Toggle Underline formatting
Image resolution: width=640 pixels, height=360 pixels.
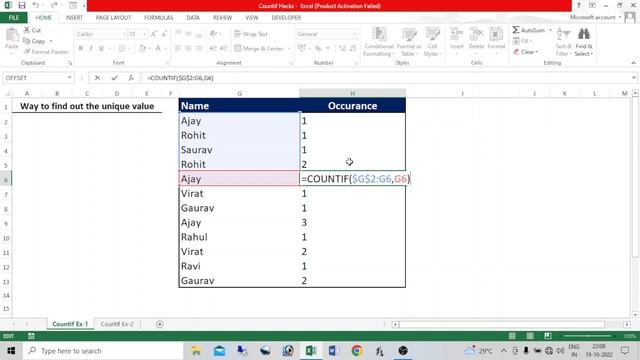(101, 49)
